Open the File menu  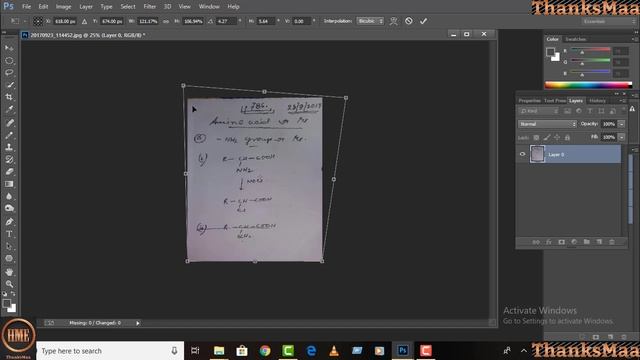tap(27, 7)
